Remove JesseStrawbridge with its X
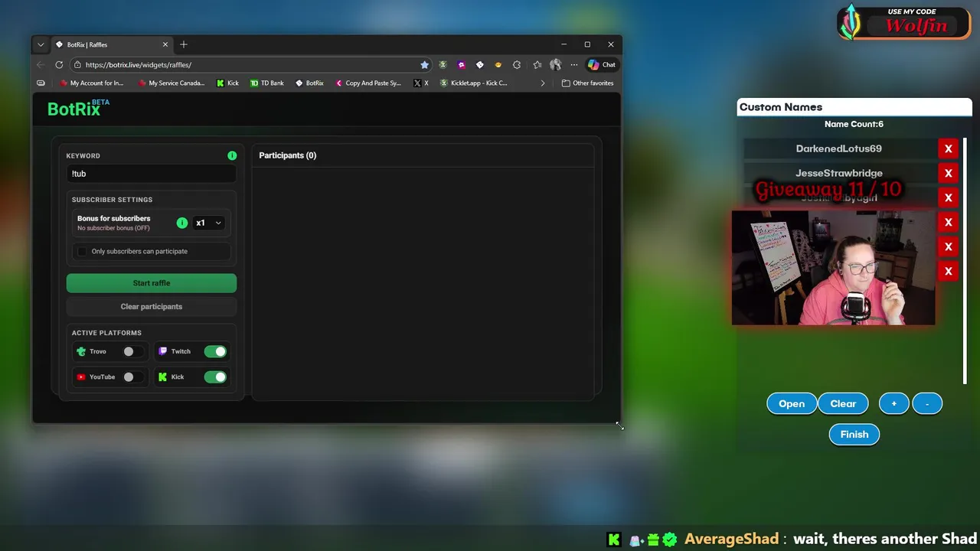Viewport: 980px width, 551px height. [948, 173]
